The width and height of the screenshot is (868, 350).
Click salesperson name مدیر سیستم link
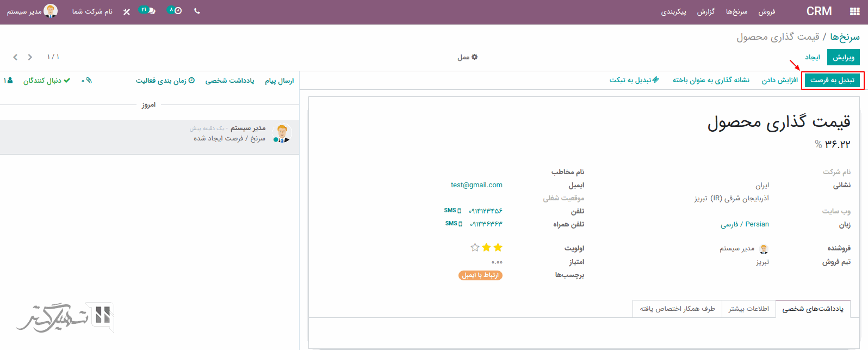click(737, 249)
